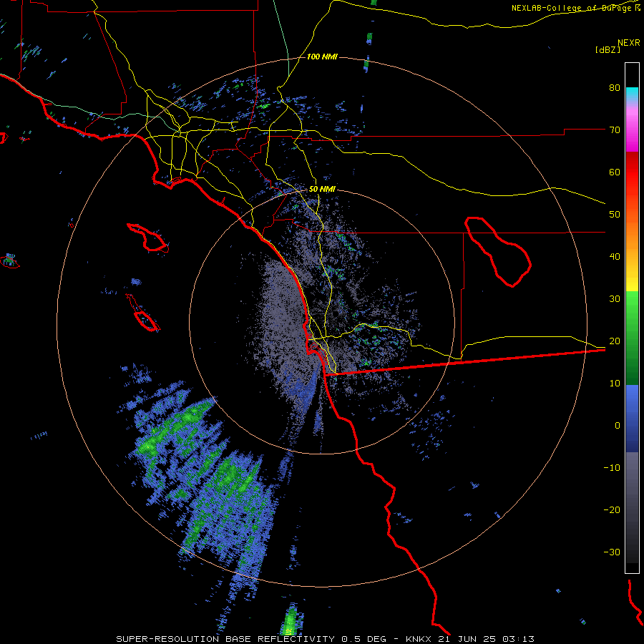Click the 0 value on the color scale
The height and width of the screenshot is (644, 644).
[x=618, y=426]
